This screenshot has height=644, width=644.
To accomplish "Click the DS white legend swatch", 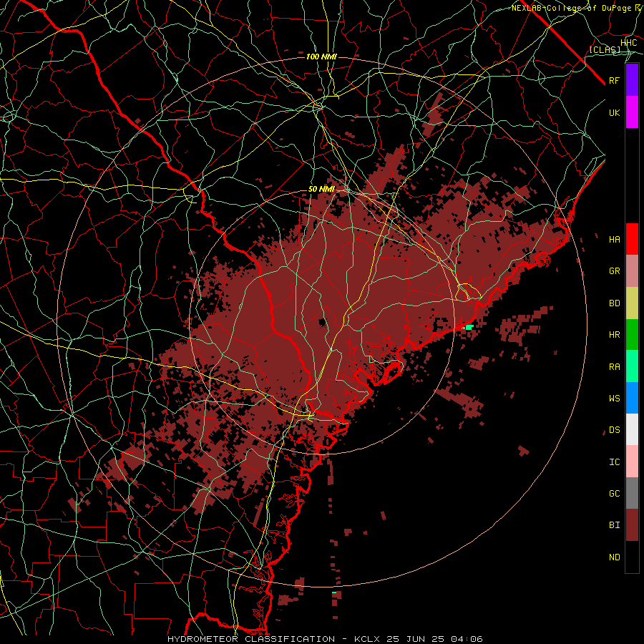I will (x=632, y=429).
